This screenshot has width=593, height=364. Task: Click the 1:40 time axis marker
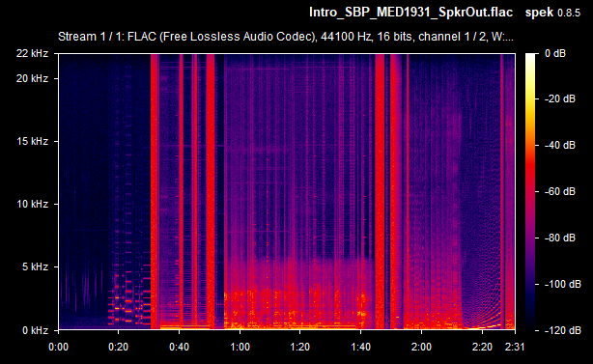click(x=360, y=347)
